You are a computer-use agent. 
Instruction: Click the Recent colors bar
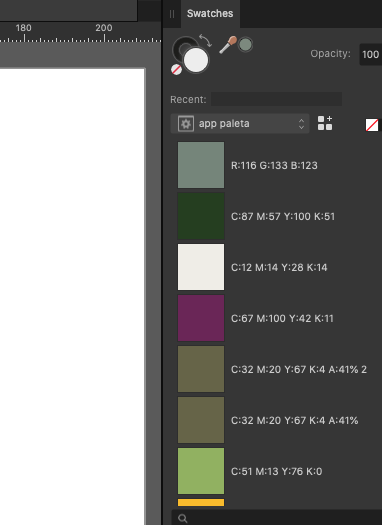(x=276, y=99)
